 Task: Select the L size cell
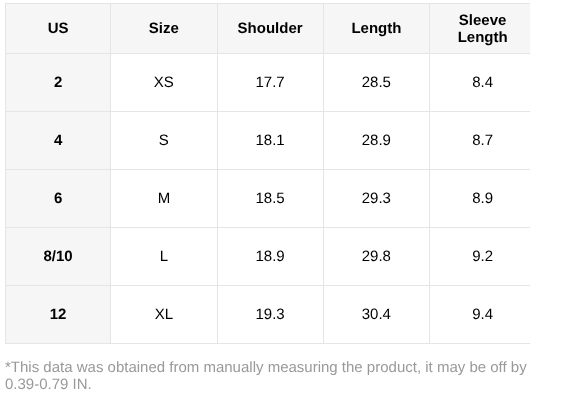[x=164, y=257]
